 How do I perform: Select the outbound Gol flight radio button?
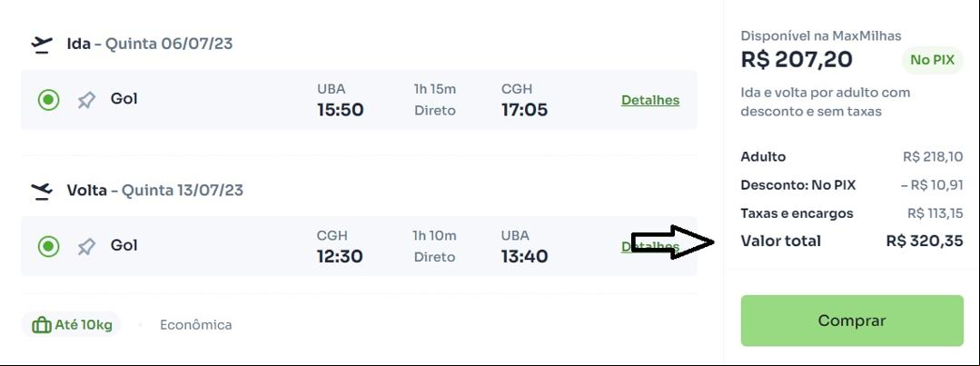(48, 100)
